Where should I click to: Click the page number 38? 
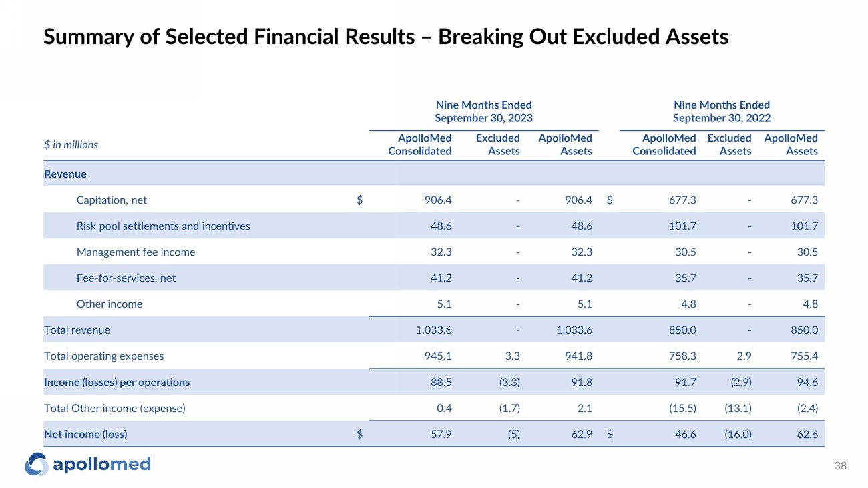click(841, 466)
